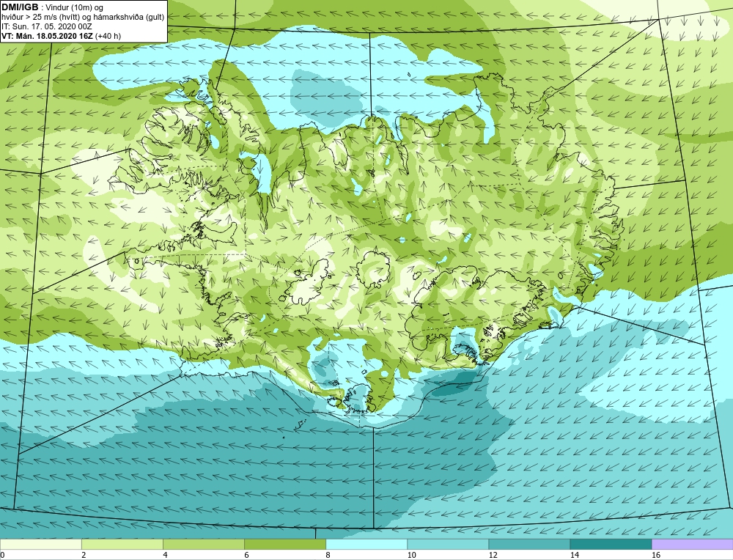Click the purple above-16 m/s legend swatch
This screenshot has width=733, height=560.
(693, 544)
